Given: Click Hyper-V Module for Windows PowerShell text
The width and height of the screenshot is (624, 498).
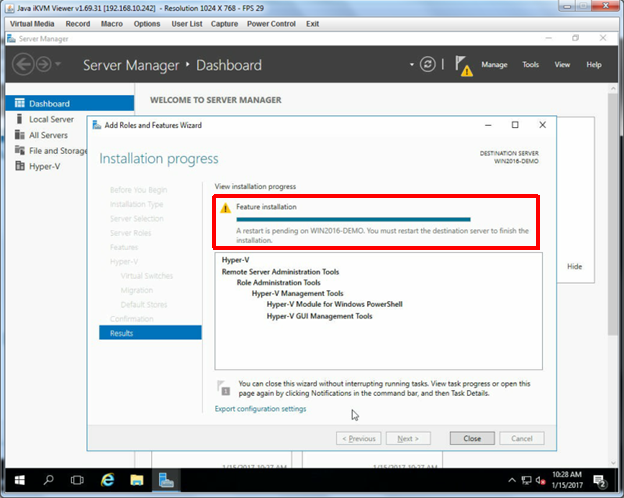Looking at the screenshot, I should [334, 304].
